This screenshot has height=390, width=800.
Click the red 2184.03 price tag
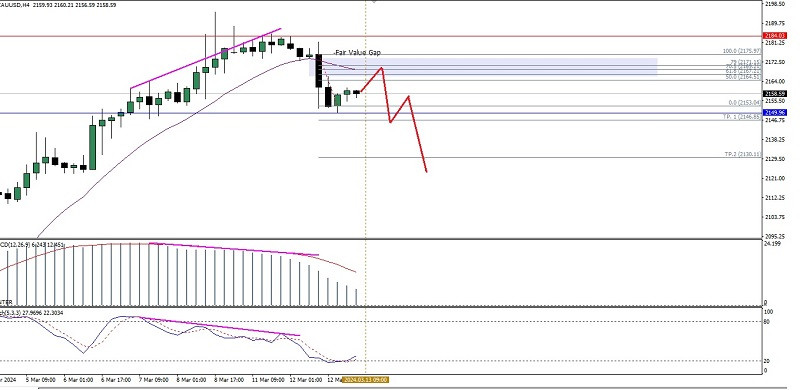point(774,36)
